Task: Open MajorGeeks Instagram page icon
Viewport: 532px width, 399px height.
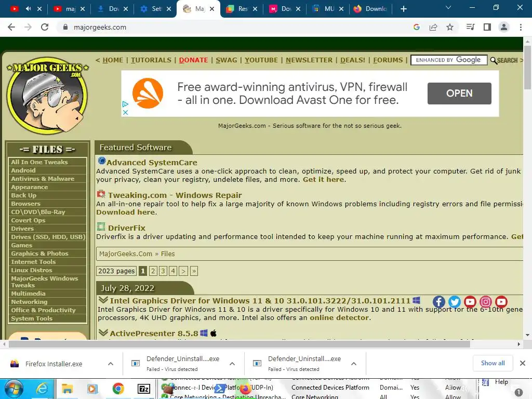Action: (486, 302)
